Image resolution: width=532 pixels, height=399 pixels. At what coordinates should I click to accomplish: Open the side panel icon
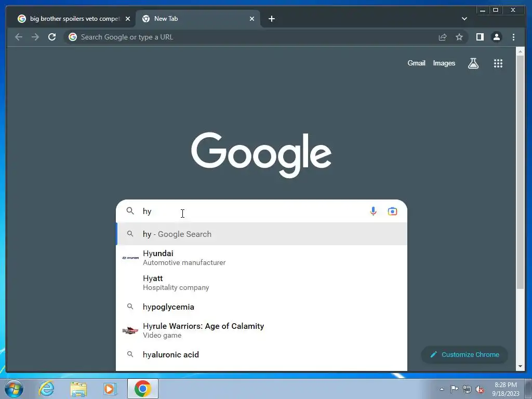480,37
